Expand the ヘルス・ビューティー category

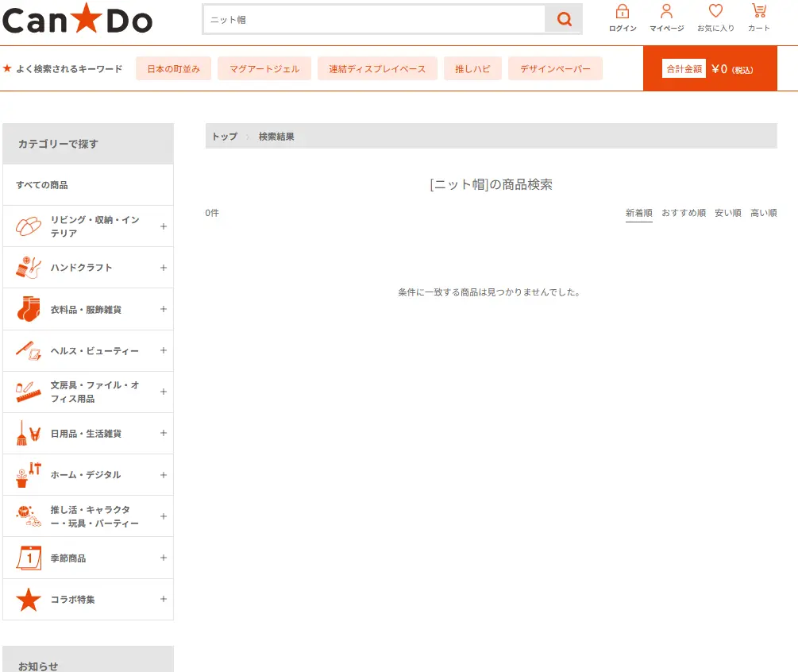pyautogui.click(x=163, y=350)
